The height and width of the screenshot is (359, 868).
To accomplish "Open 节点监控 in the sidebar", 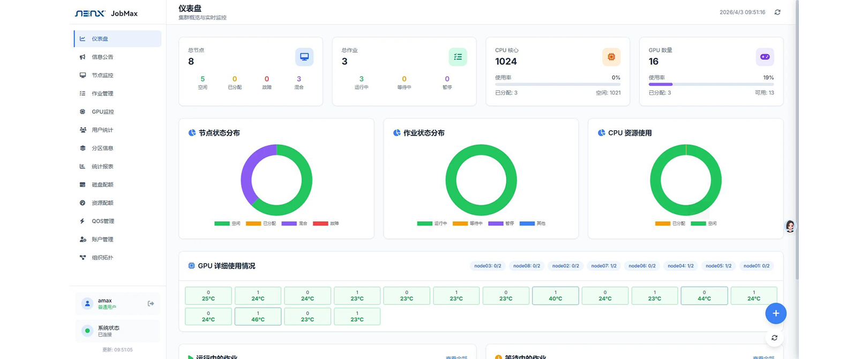I will [102, 76].
